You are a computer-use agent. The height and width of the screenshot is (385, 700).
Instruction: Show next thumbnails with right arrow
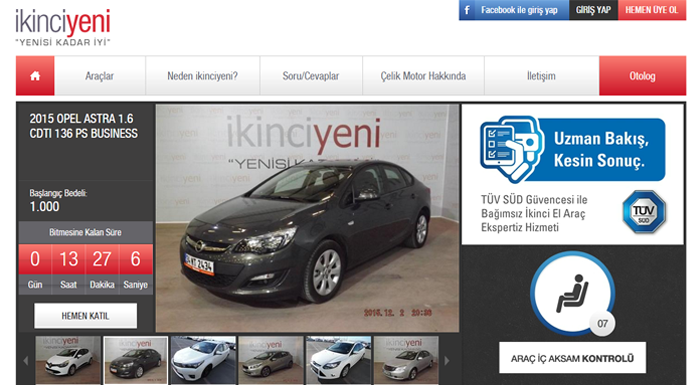[446, 360]
